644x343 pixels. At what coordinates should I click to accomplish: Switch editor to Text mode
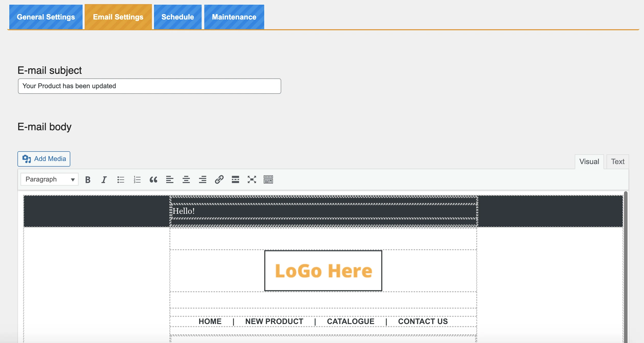click(x=617, y=162)
